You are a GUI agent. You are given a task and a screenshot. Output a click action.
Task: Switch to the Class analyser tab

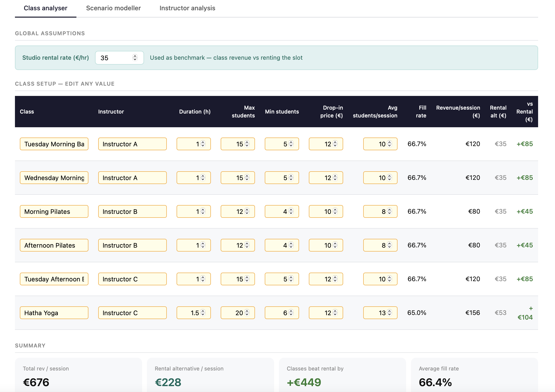click(x=46, y=8)
